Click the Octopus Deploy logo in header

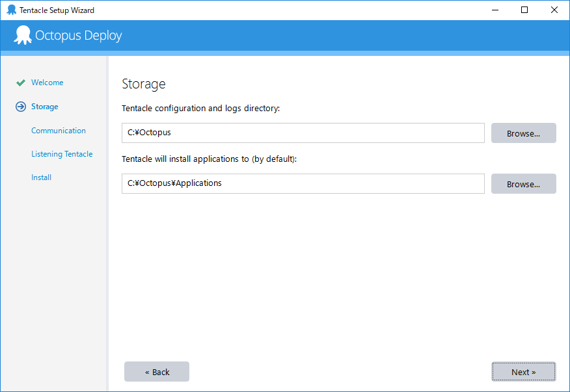click(68, 35)
